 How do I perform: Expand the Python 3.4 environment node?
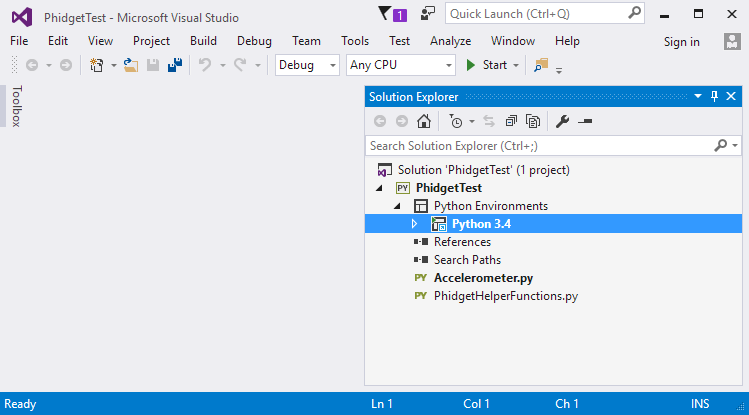pos(414,224)
